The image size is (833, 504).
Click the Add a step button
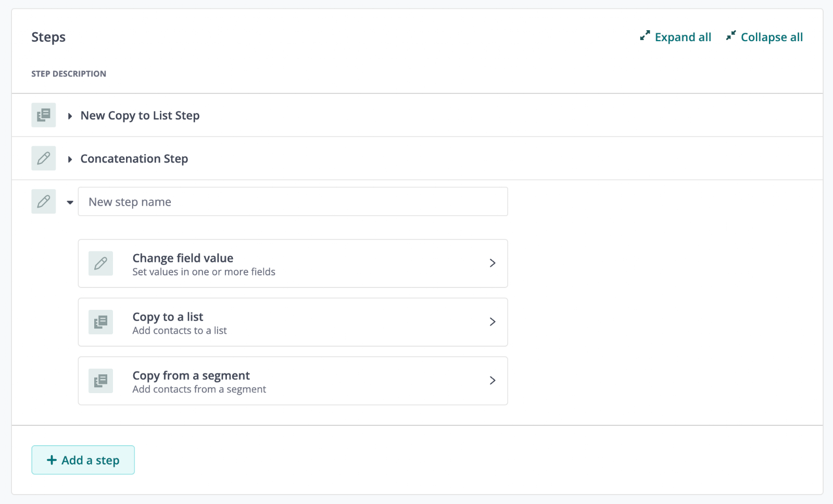pos(83,460)
